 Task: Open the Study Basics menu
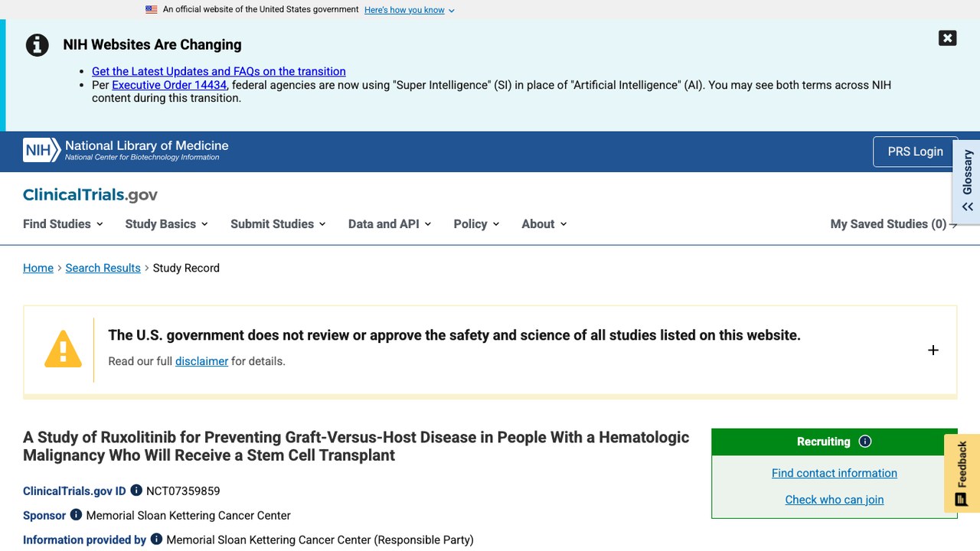[x=166, y=223]
